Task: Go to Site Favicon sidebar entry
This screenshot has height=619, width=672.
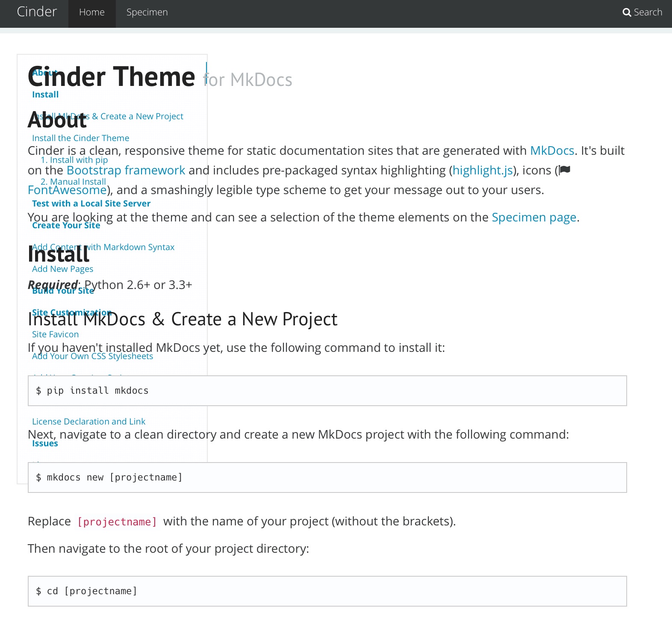Action: 55,334
